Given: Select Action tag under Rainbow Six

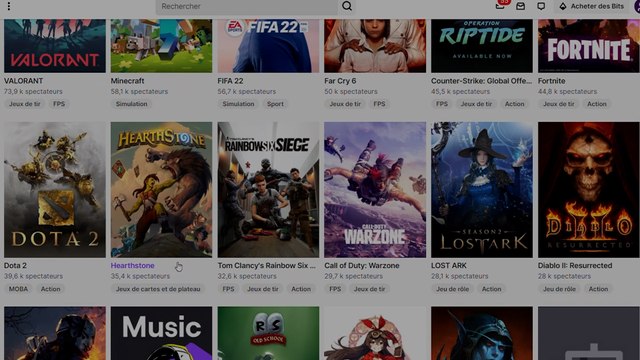Looking at the screenshot, I should pos(301,289).
